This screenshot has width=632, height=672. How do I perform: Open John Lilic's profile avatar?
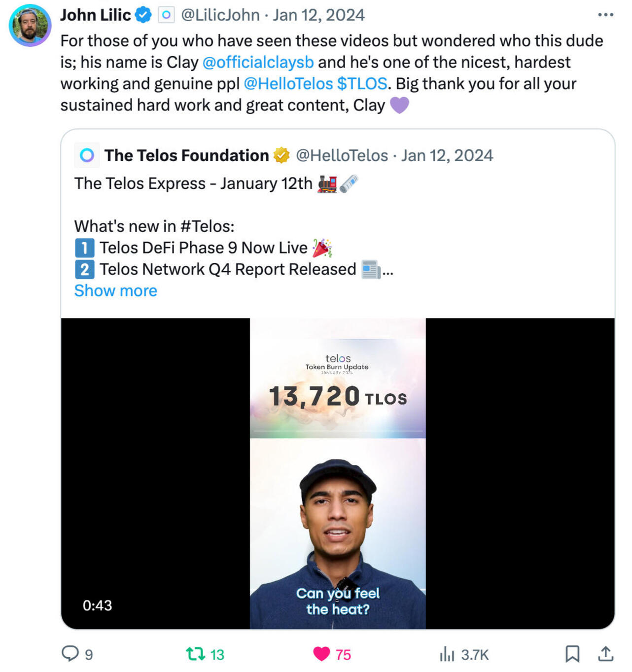point(30,25)
